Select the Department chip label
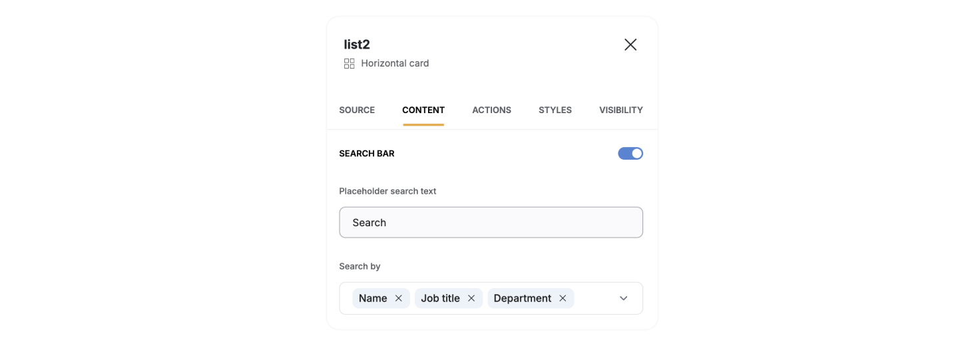Screen dimensions: 980x346 point(522,298)
